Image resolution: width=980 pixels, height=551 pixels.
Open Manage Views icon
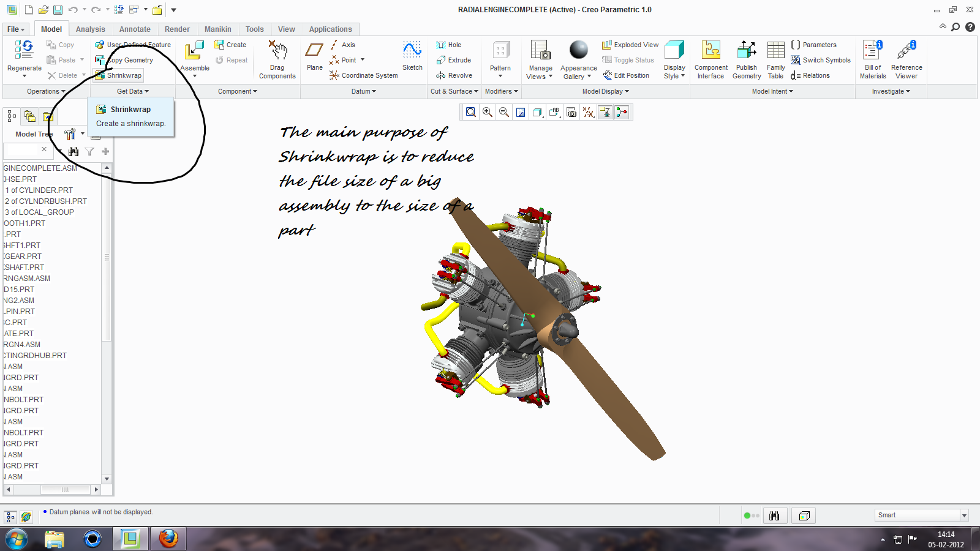(x=540, y=50)
